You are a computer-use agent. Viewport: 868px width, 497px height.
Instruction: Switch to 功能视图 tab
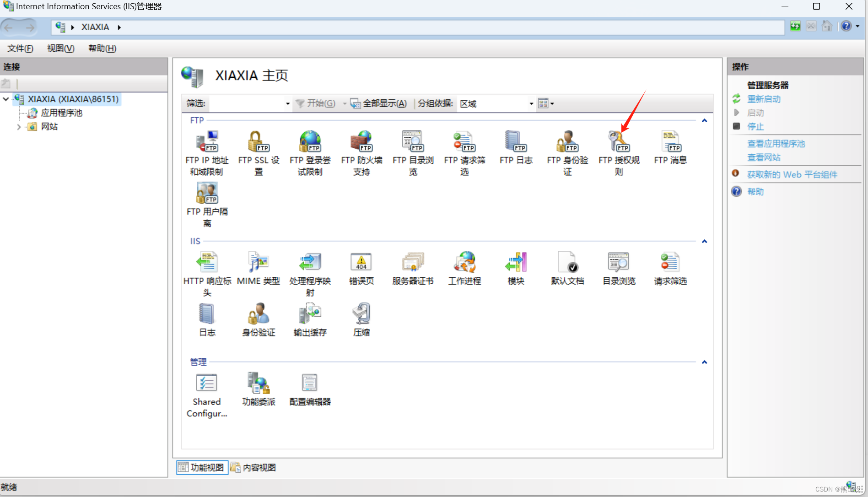(x=202, y=467)
